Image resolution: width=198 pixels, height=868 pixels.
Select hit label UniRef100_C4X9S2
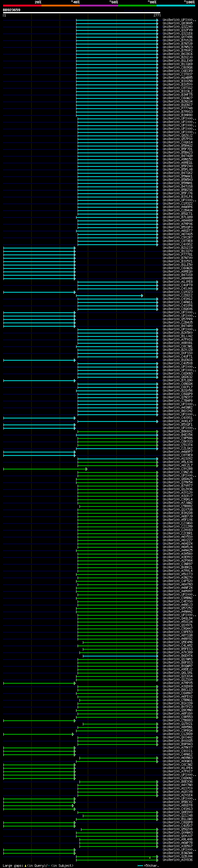(x=178, y=244)
